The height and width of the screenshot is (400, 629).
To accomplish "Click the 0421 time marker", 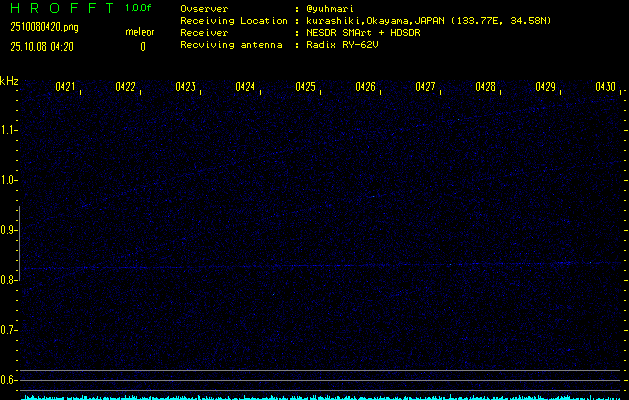I will [x=65, y=88].
